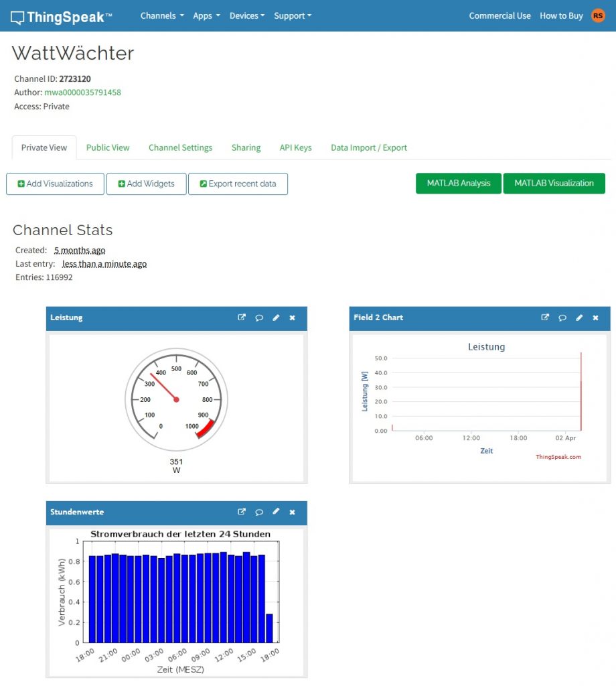
Task: Edit the Leistung gauge with pencil icon
Action: click(276, 318)
